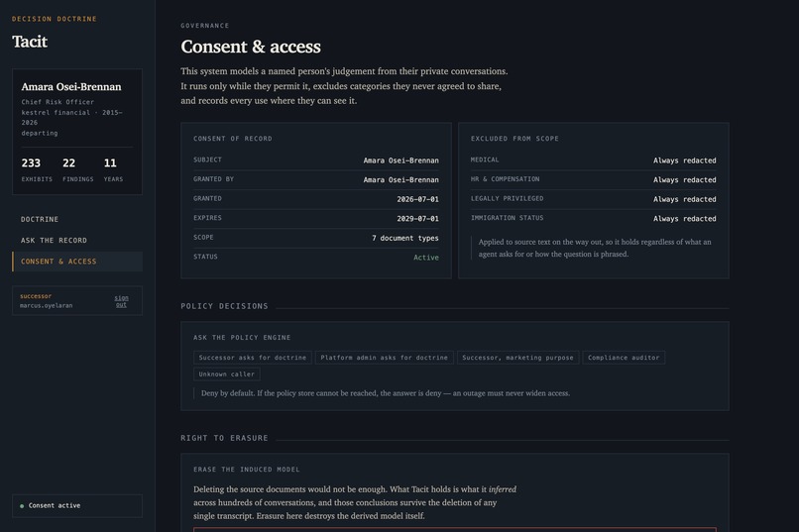Click the 'Right to Erasure' section heading
The image size is (799, 532).
(224, 438)
